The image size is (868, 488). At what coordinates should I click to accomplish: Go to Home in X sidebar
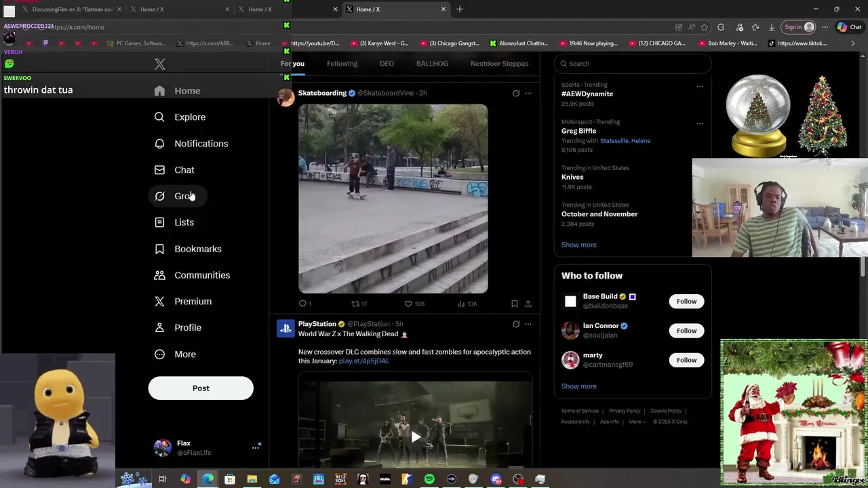point(178,91)
